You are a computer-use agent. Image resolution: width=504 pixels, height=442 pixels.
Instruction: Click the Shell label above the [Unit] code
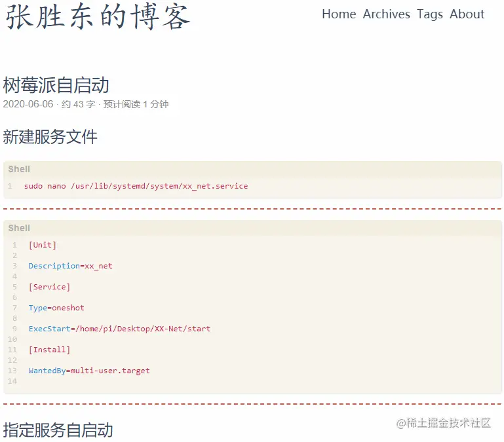pyautogui.click(x=19, y=228)
